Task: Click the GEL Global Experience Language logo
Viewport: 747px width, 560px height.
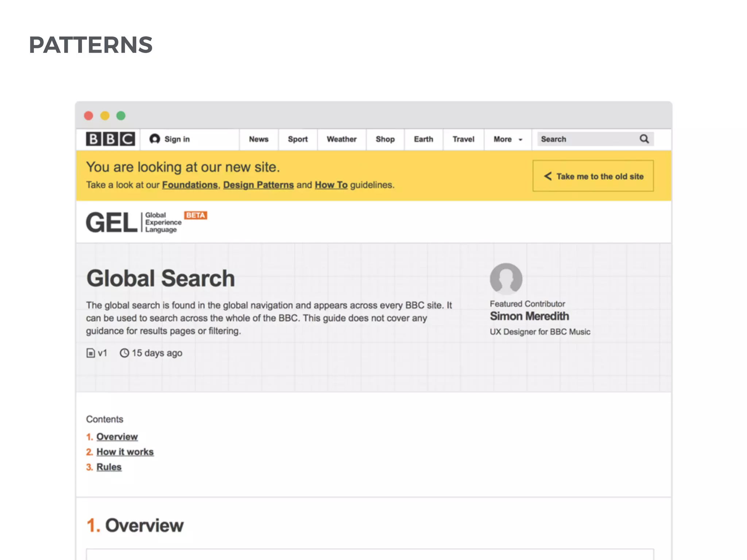Action: 133,222
